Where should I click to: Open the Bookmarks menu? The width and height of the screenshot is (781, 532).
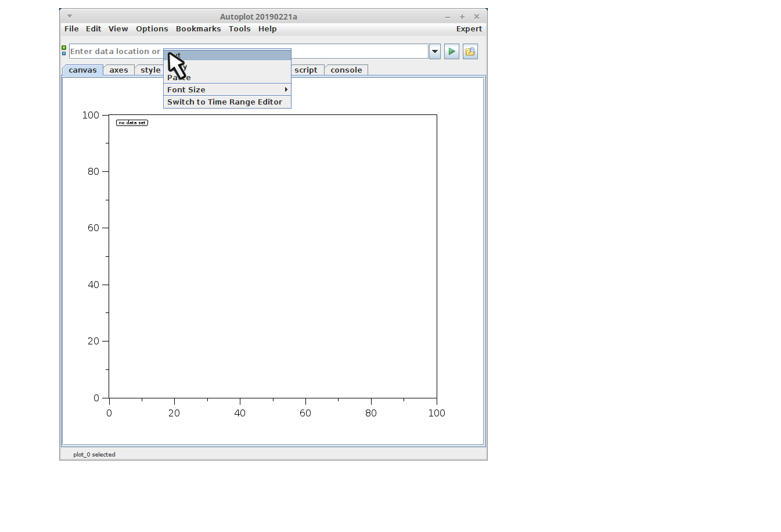click(x=198, y=29)
